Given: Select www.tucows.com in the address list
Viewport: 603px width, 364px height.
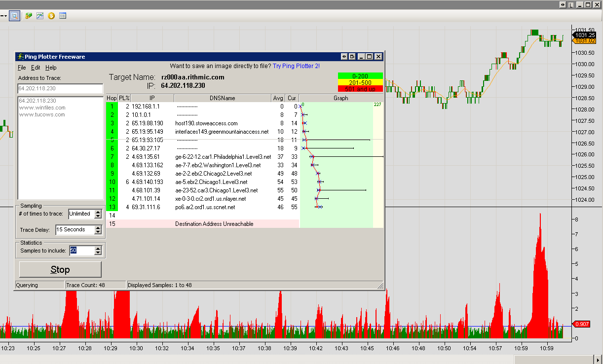Looking at the screenshot, I should click(42, 114).
